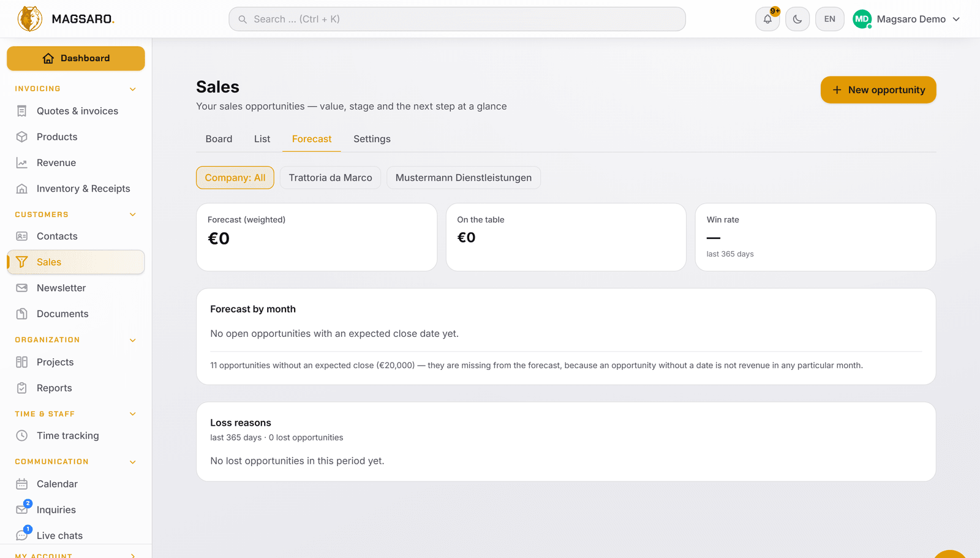Collapse the Customers sidebar section
Viewport: 980px width, 558px height.
133,214
